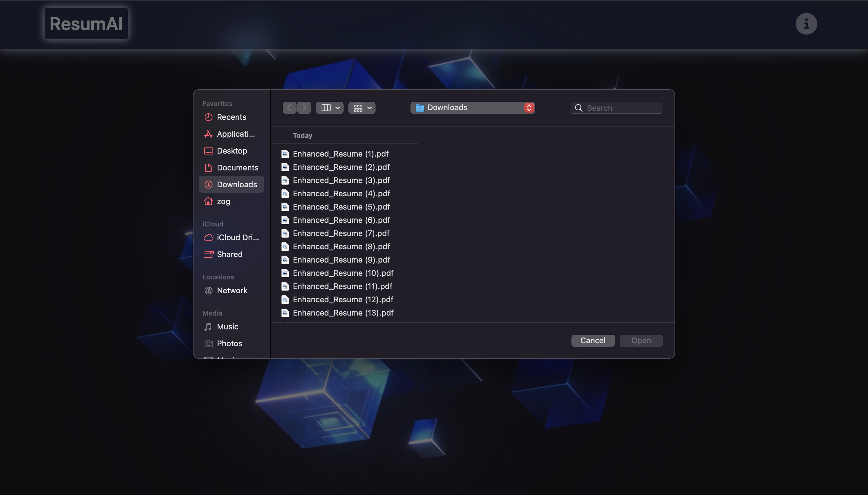Go to Desktop folder in sidebar
Image resolution: width=868 pixels, height=495 pixels.
coord(232,151)
